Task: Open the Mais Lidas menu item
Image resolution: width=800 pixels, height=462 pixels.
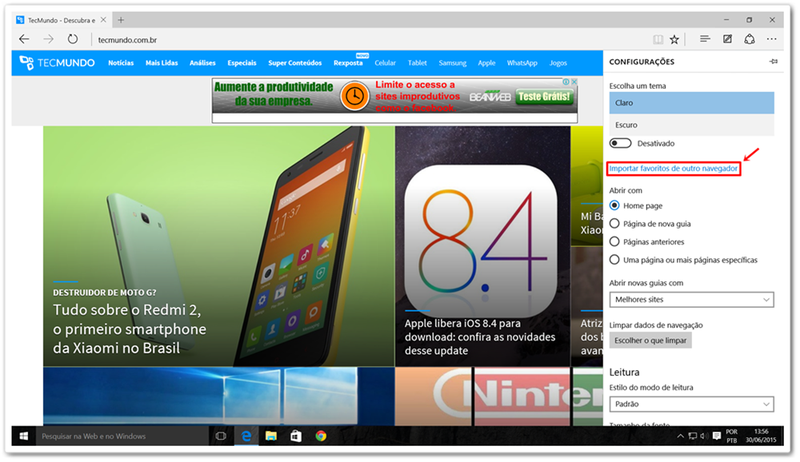Action: [x=162, y=63]
